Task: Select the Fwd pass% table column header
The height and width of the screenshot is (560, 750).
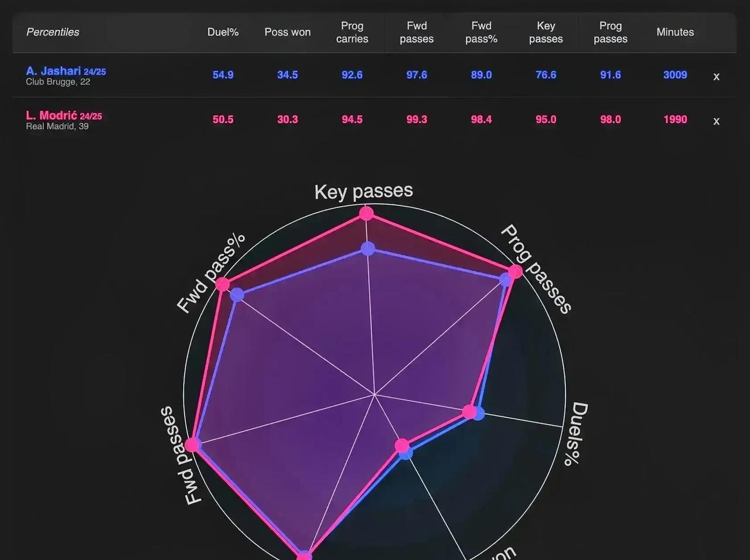Action: click(x=481, y=32)
